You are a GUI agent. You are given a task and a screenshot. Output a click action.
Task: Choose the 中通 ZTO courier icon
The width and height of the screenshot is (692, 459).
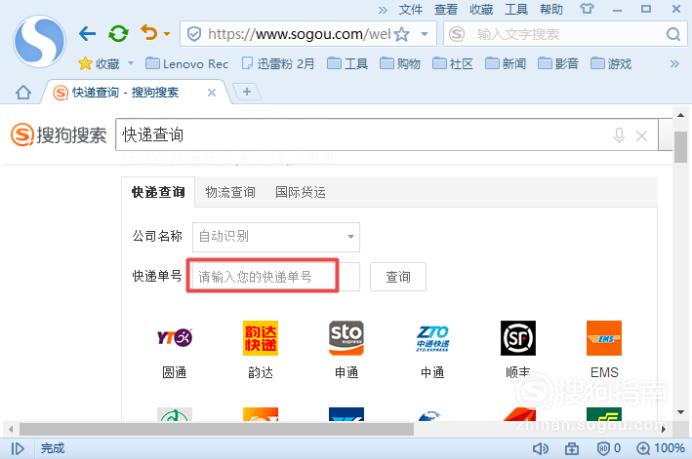[x=432, y=338]
